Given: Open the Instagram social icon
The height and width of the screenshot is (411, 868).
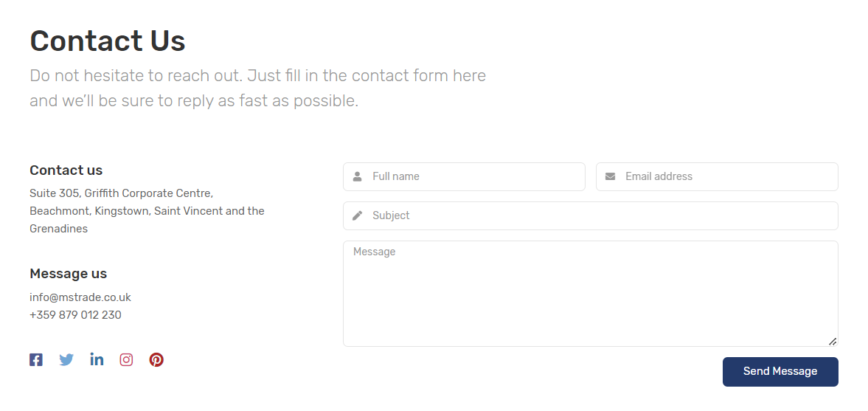Looking at the screenshot, I should 126,360.
